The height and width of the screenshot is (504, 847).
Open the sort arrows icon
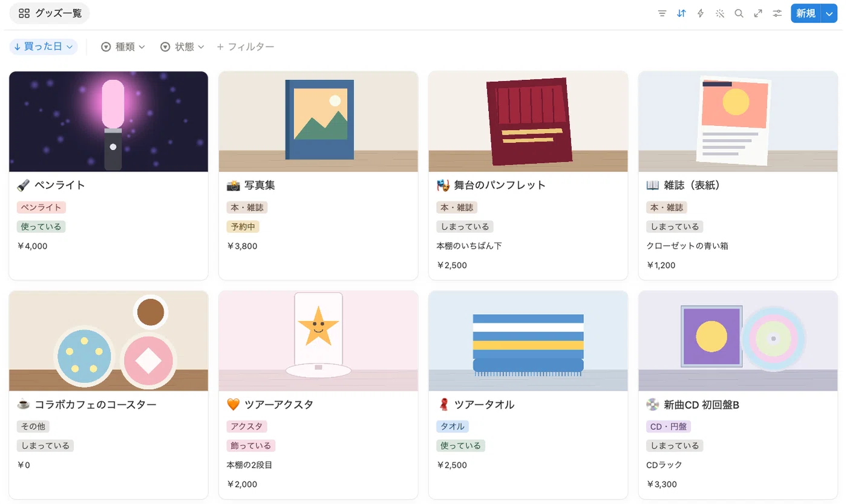[x=681, y=13]
